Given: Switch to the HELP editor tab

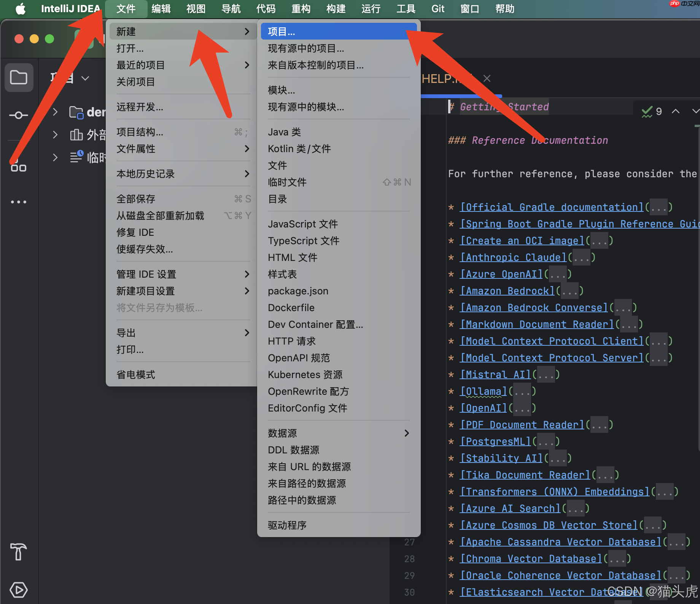Looking at the screenshot, I should point(445,78).
